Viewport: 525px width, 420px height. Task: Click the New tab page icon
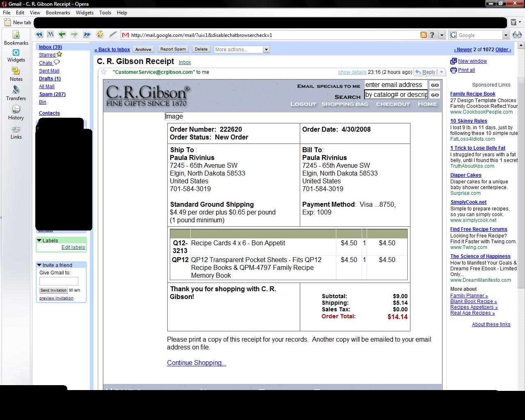[x=8, y=22]
